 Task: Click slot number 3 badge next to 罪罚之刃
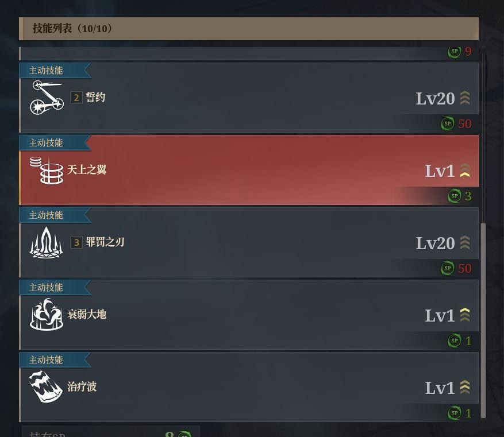coord(76,242)
